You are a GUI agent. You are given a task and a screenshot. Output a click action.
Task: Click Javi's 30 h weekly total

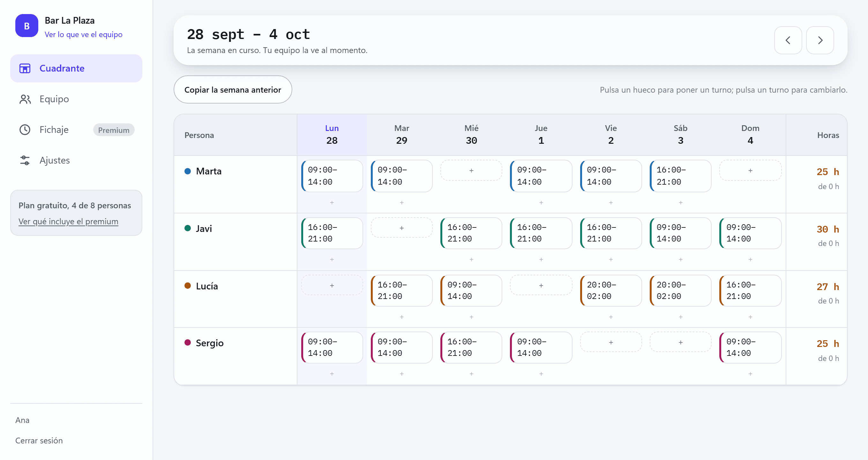coord(827,229)
